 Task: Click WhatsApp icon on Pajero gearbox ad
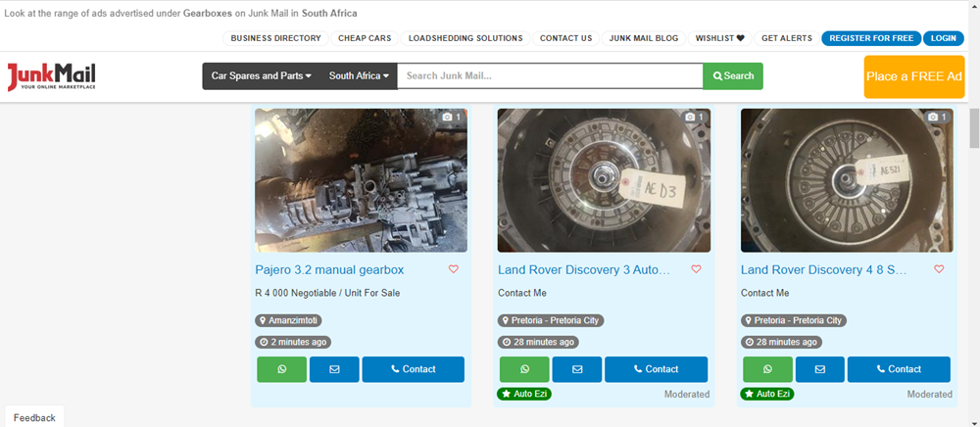click(x=281, y=369)
